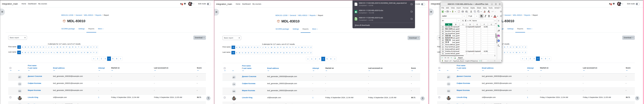Click the Paste icon in Calc toolbar
Image resolution: width=644 pixels, height=104 pixels.
coord(479,12)
